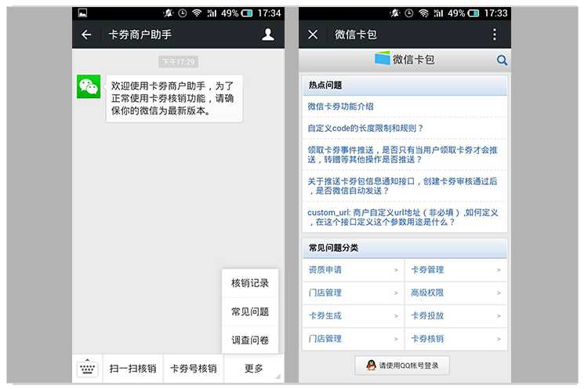Tap the search magnifier icon in 微信卡包
The width and height of the screenshot is (588, 389).
pos(502,60)
